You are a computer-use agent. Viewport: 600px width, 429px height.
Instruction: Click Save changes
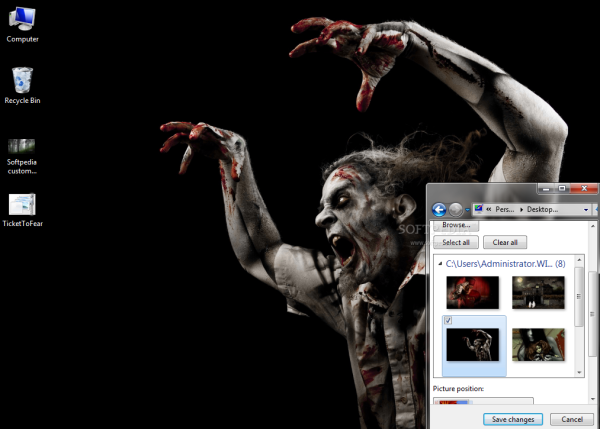pos(513,419)
